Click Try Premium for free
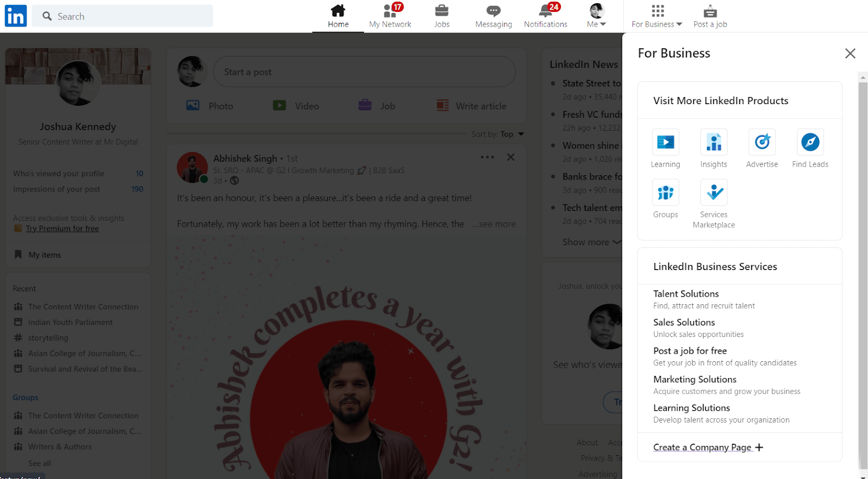 62,228
